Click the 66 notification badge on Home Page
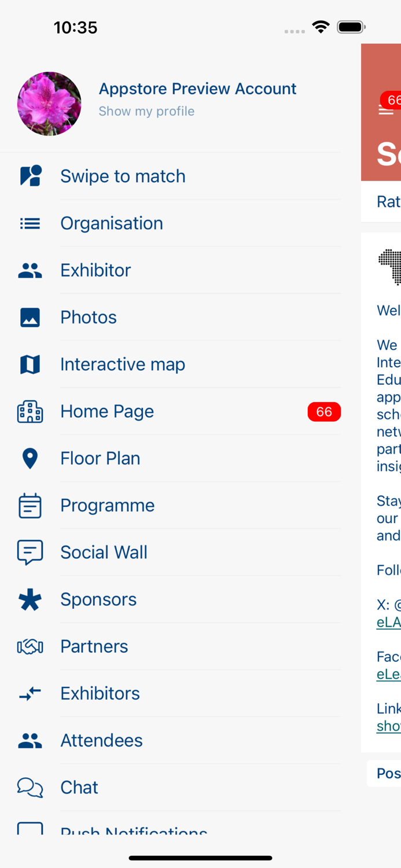The width and height of the screenshot is (401, 868). click(x=324, y=411)
